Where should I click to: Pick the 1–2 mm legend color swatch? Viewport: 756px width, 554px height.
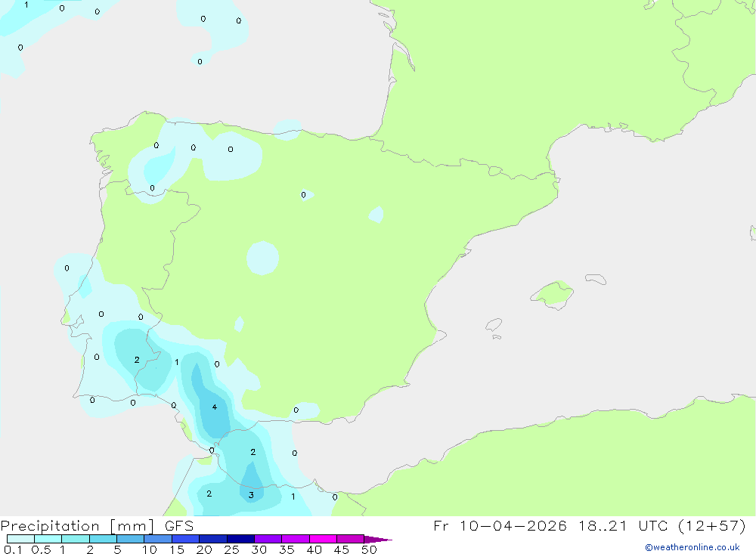[76, 539]
